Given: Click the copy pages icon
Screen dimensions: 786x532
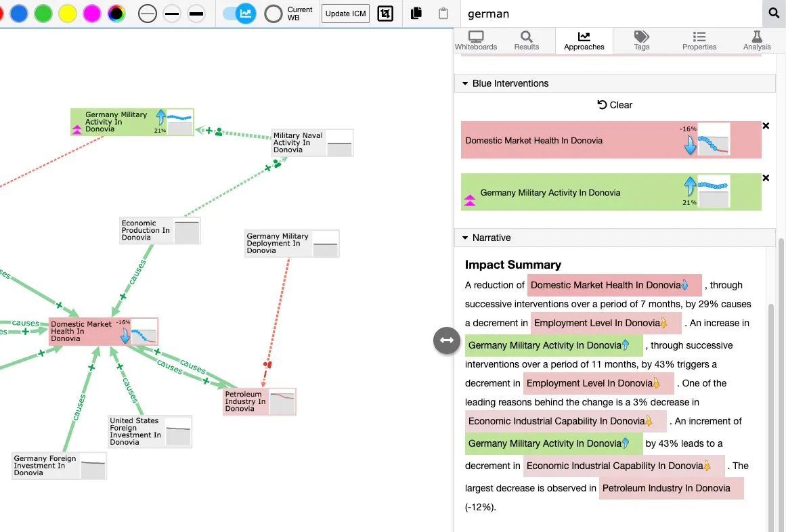Looking at the screenshot, I should pos(415,13).
